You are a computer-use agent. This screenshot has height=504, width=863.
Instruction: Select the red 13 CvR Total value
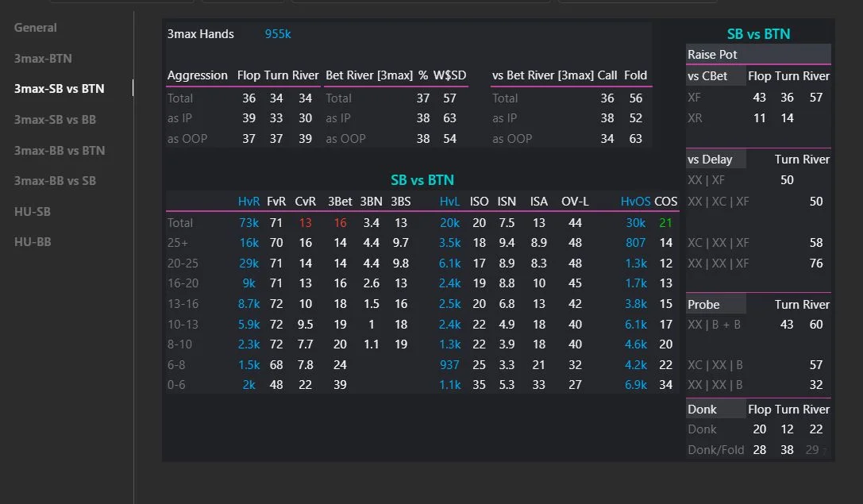306,223
